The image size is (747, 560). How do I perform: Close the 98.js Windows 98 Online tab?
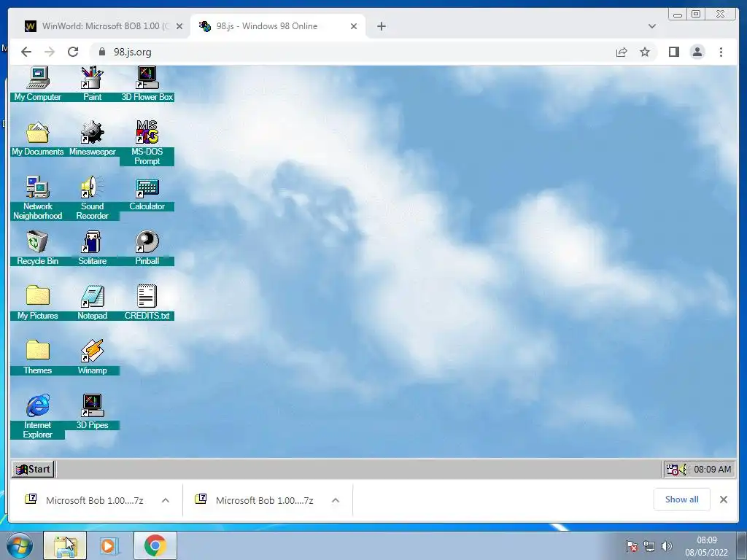tap(354, 26)
